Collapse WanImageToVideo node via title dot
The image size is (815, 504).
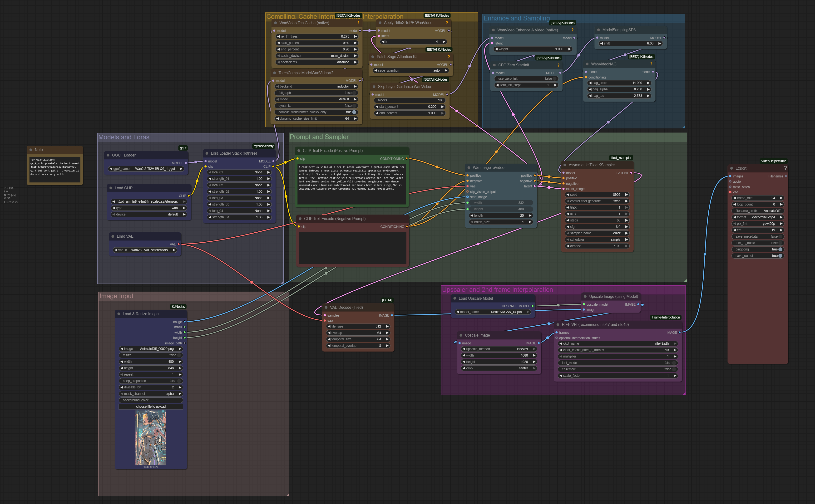coord(469,168)
